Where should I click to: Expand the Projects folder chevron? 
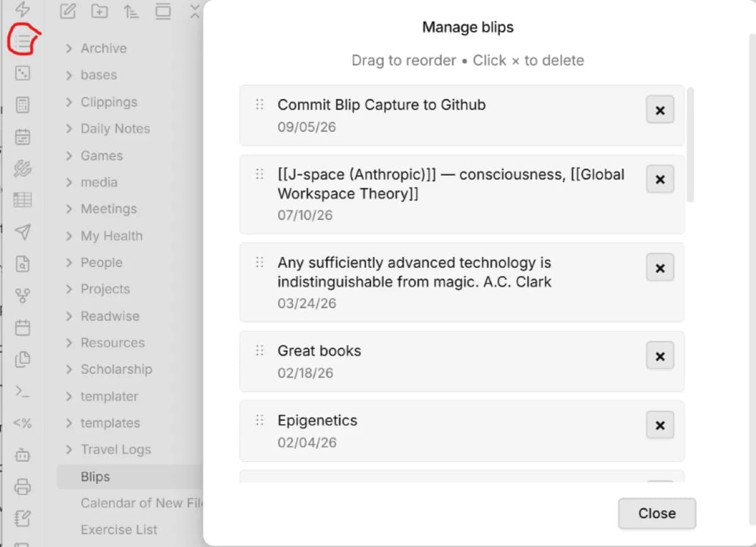(69, 289)
